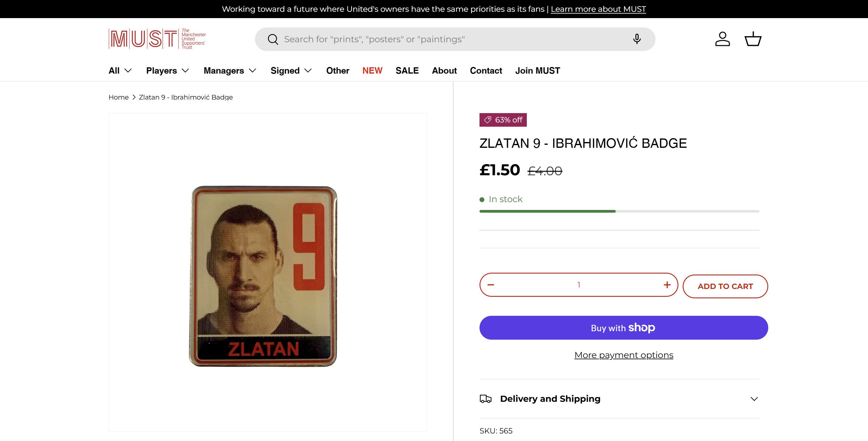Open the Signed dropdown menu
This screenshot has width=868, height=441.
coord(291,71)
